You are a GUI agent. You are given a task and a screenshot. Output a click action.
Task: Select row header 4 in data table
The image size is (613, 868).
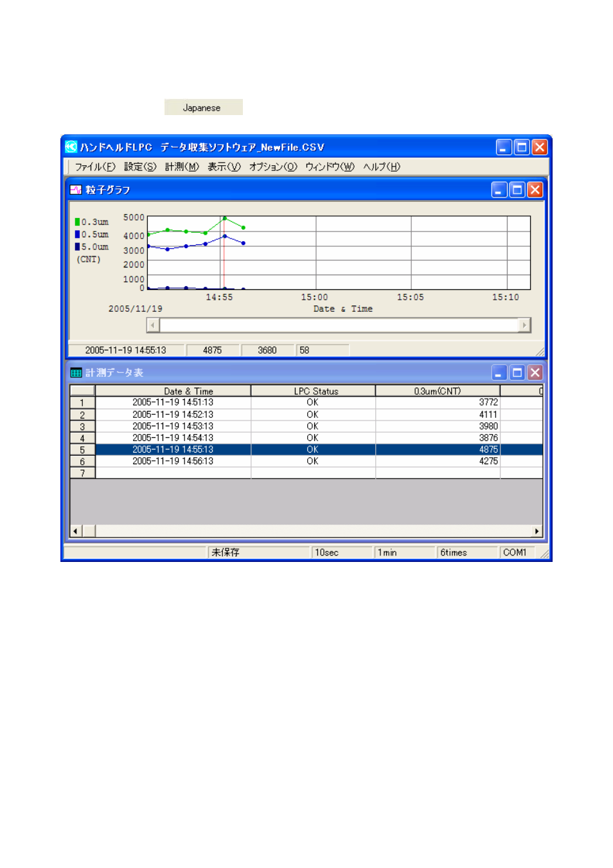[82, 438]
